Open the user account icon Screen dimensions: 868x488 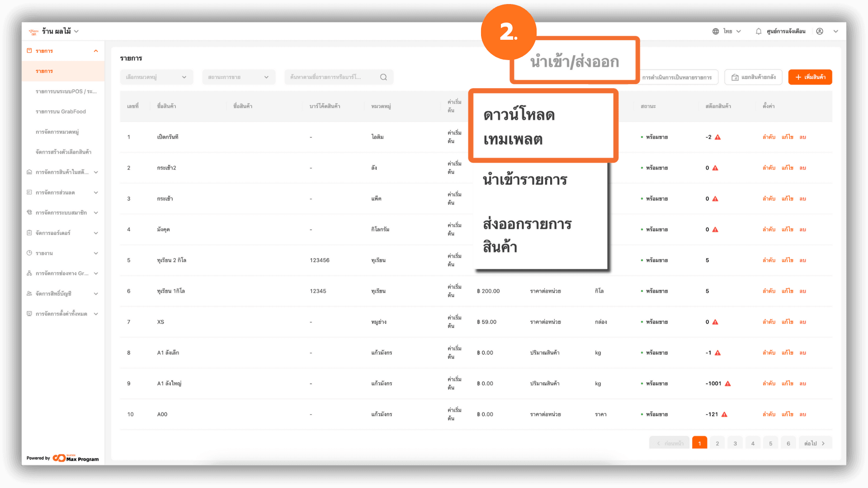tap(820, 32)
